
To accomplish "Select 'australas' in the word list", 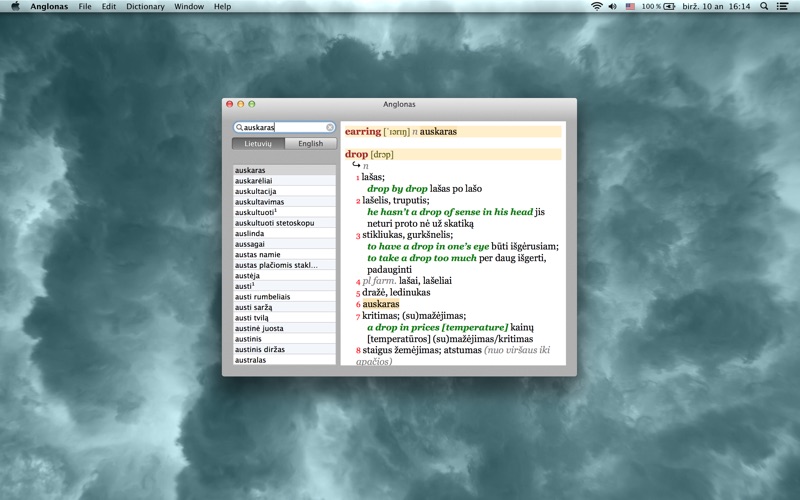I will [284, 360].
